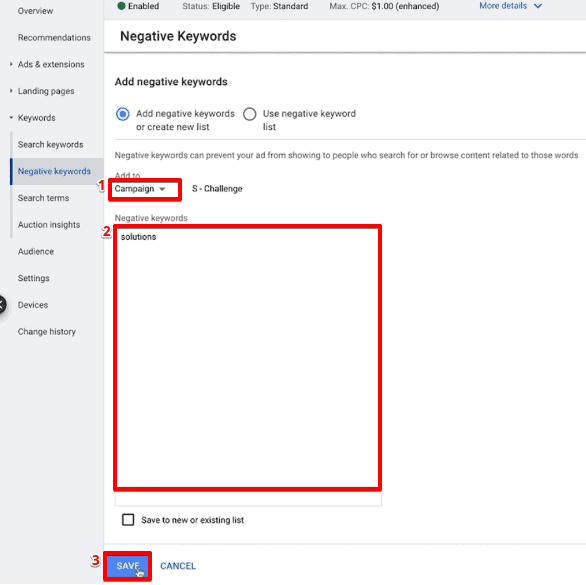Click the CANCEL button
This screenshot has width=586, height=585.
[178, 566]
